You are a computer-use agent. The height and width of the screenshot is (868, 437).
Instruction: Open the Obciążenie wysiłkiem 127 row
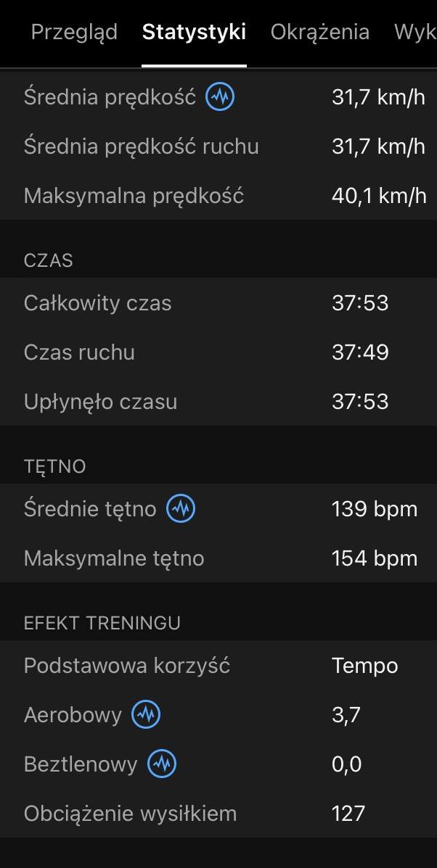point(218,813)
